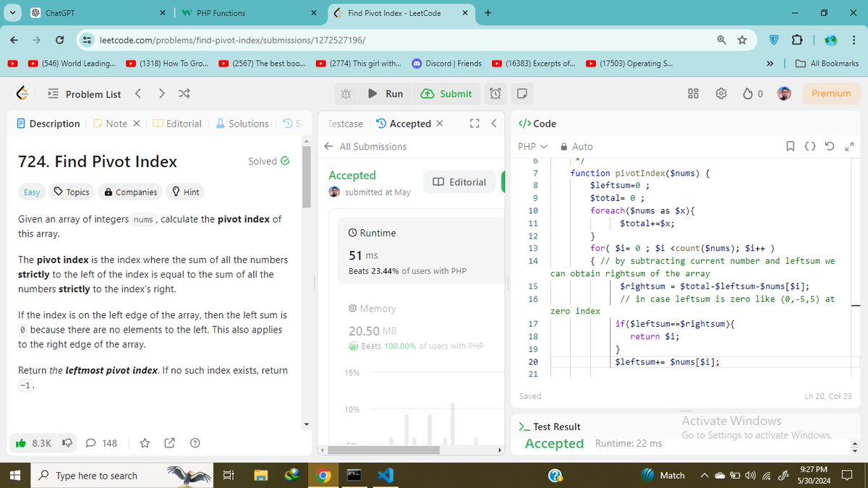This screenshot has height=488, width=868.
Task: Submit the solution
Action: 446,93
